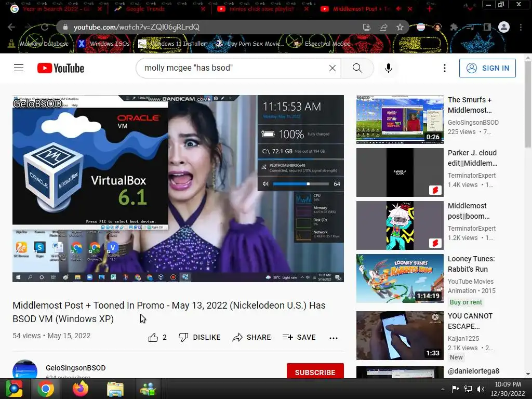The width and height of the screenshot is (532, 399).
Task: Click Looney Tunes: Rabbit's Run title
Action: tap(471, 264)
